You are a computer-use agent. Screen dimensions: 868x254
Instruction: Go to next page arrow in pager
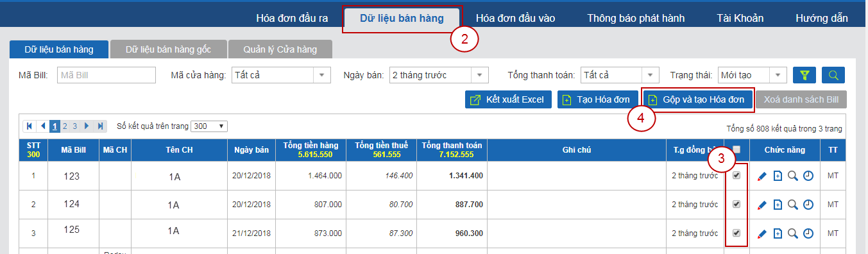click(87, 126)
